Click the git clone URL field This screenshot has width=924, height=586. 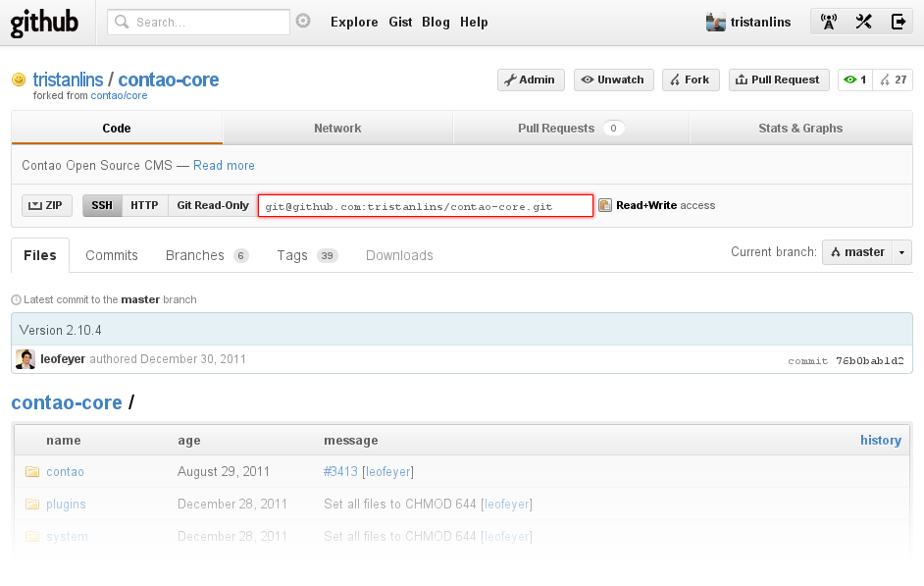point(425,206)
